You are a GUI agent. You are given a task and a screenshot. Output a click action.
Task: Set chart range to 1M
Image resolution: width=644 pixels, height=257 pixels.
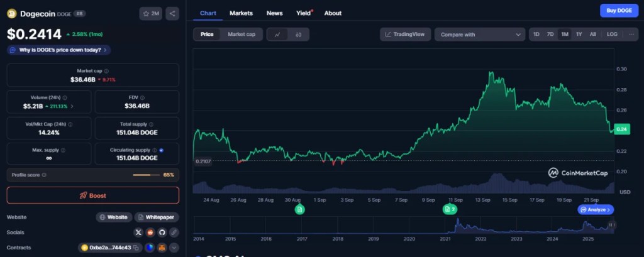(x=565, y=35)
